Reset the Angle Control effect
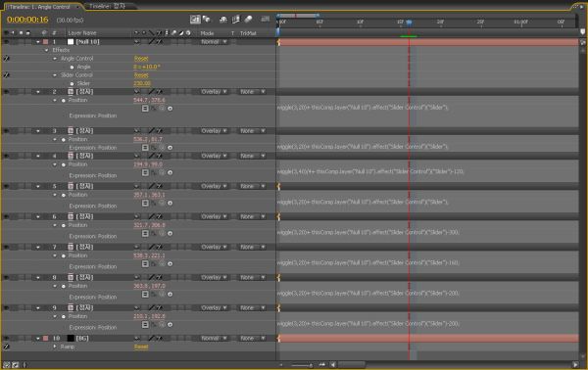 pos(141,59)
